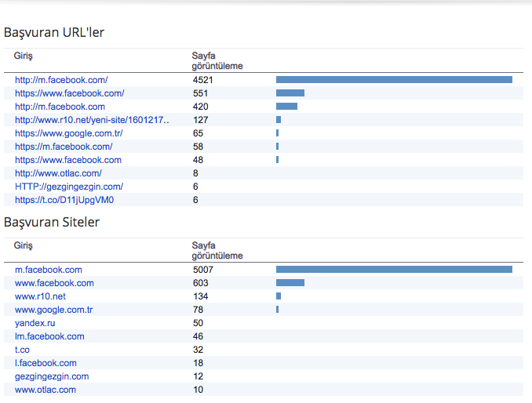The width and height of the screenshot is (532, 403).
Task: Open the t.co site entry
Action: pos(22,350)
